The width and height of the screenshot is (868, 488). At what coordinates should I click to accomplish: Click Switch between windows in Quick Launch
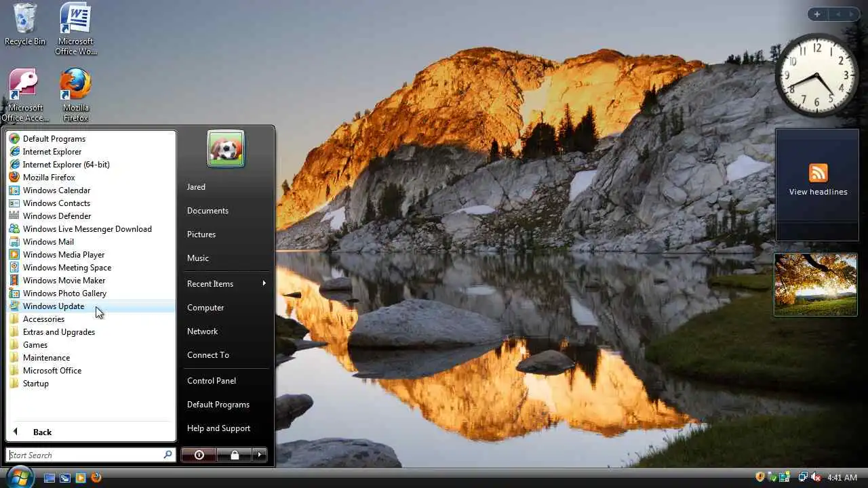pyautogui.click(x=65, y=478)
